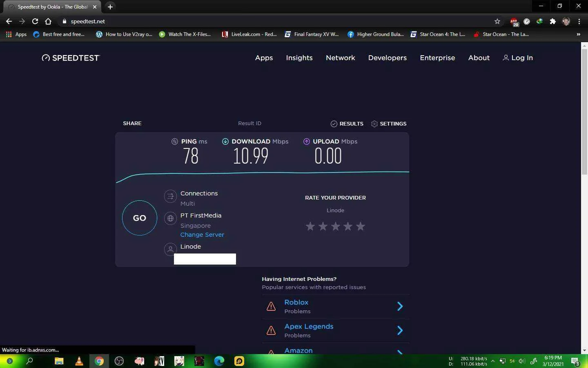Open the Apps menu in Speedtest navigation
The width and height of the screenshot is (588, 368).
pyautogui.click(x=264, y=58)
